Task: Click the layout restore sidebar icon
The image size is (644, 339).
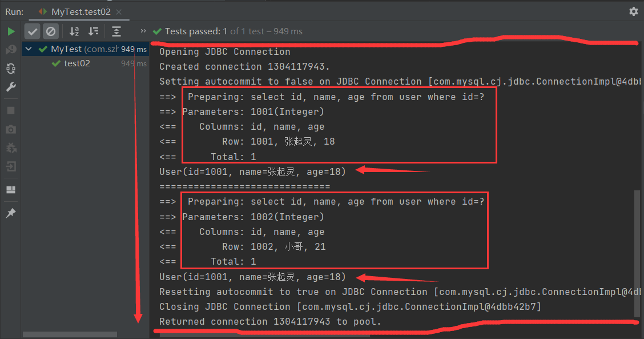Action: 11,190
